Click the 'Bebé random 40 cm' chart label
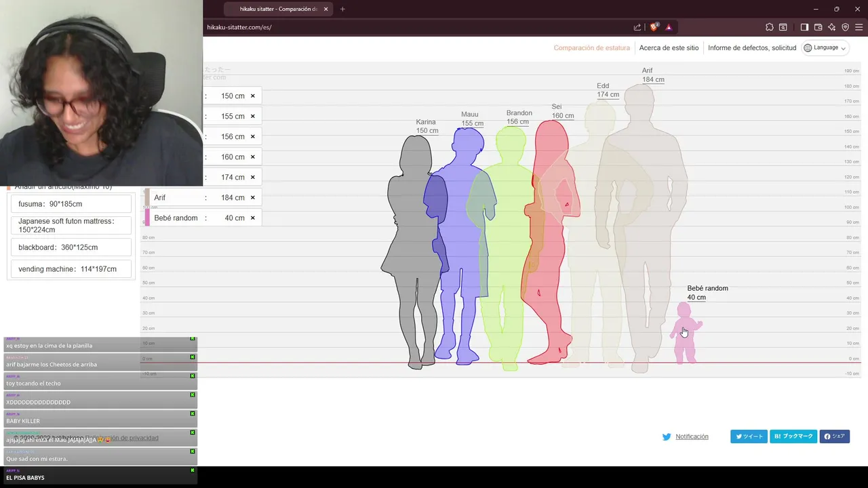868x488 pixels. [x=707, y=293]
